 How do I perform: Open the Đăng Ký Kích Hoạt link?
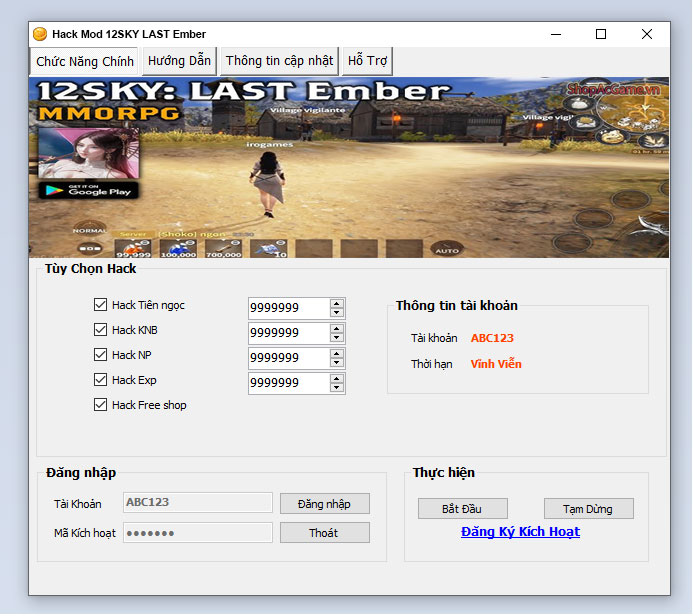[520, 532]
